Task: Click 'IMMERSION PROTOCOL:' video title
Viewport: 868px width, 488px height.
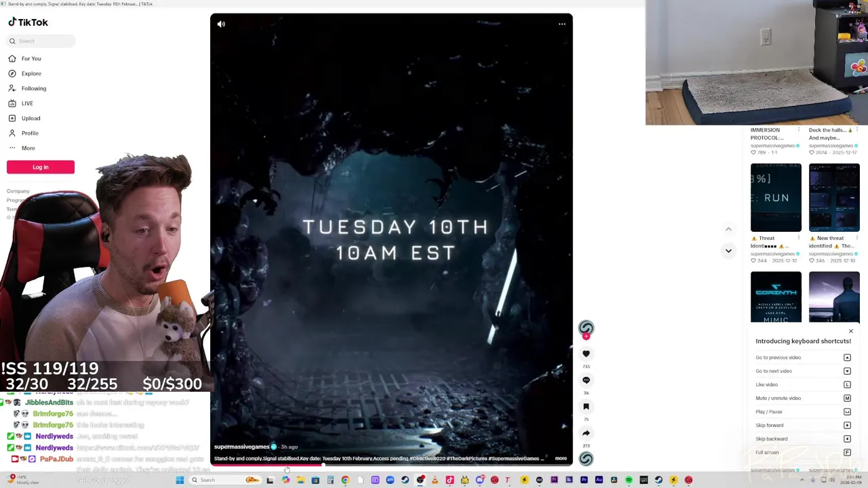Action: coord(766,134)
